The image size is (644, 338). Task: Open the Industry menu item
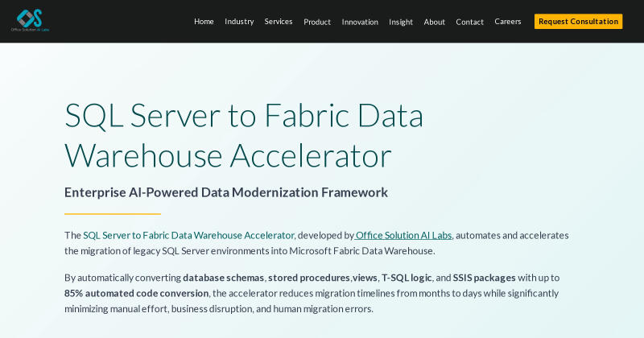[x=239, y=22]
